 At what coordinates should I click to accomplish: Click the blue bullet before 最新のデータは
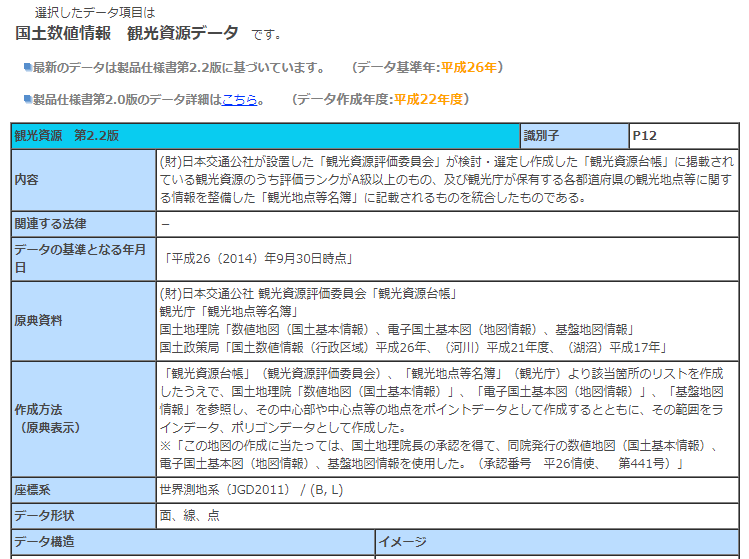pos(28,67)
